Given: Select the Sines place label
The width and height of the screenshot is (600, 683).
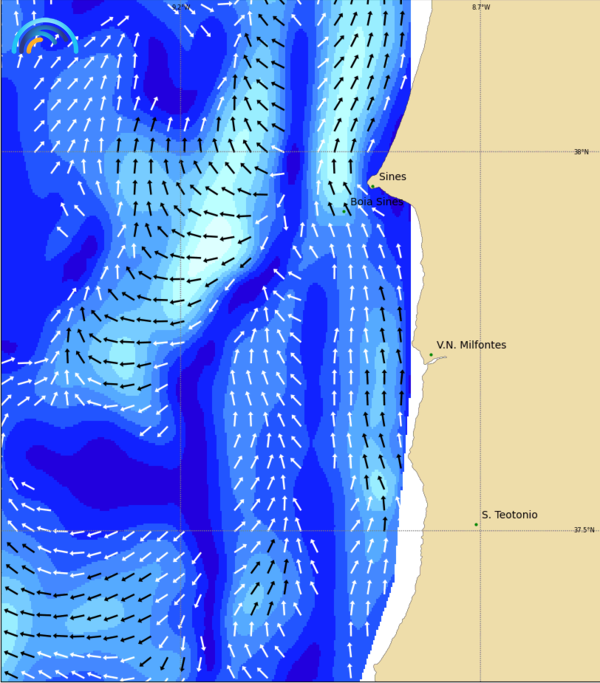Looking at the screenshot, I should pos(392,177).
